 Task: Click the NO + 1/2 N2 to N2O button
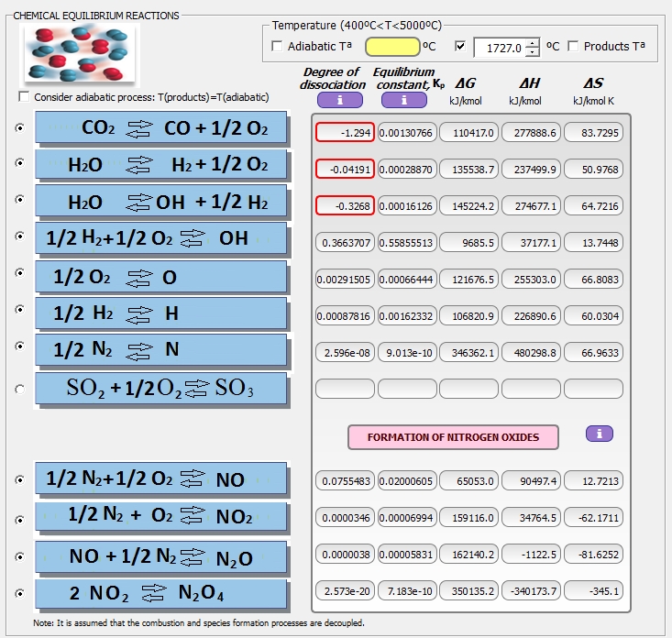(x=161, y=556)
